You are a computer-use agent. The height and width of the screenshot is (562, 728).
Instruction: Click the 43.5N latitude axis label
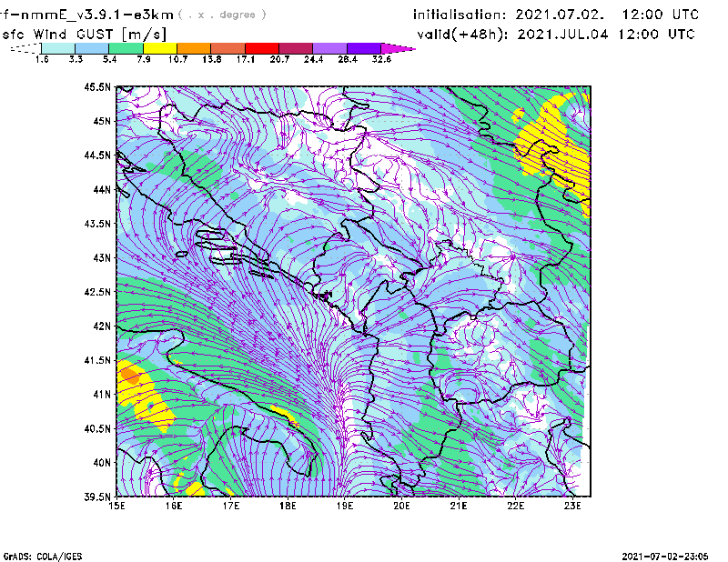[x=97, y=224]
